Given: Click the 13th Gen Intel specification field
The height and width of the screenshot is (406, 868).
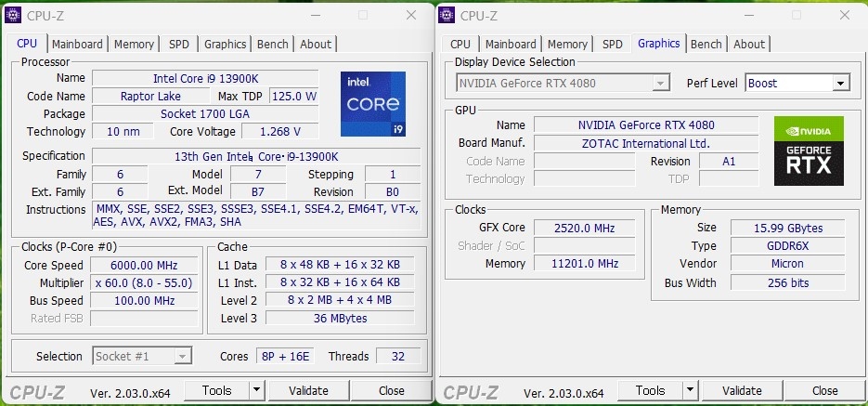Looking at the screenshot, I should [256, 156].
